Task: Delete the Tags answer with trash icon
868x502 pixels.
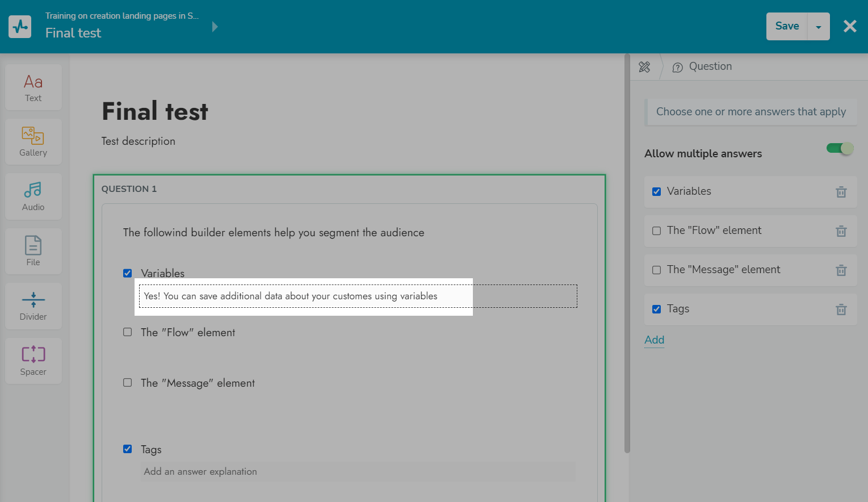Action: 841,309
